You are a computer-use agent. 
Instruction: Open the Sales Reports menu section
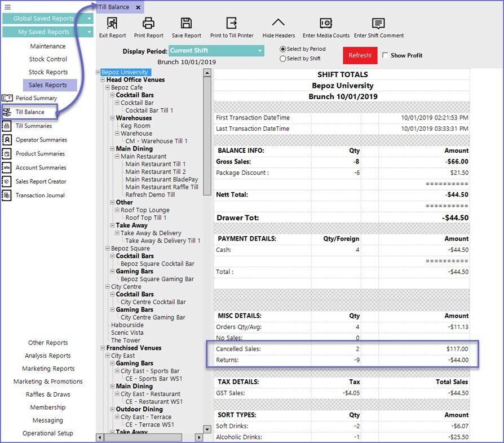48,85
